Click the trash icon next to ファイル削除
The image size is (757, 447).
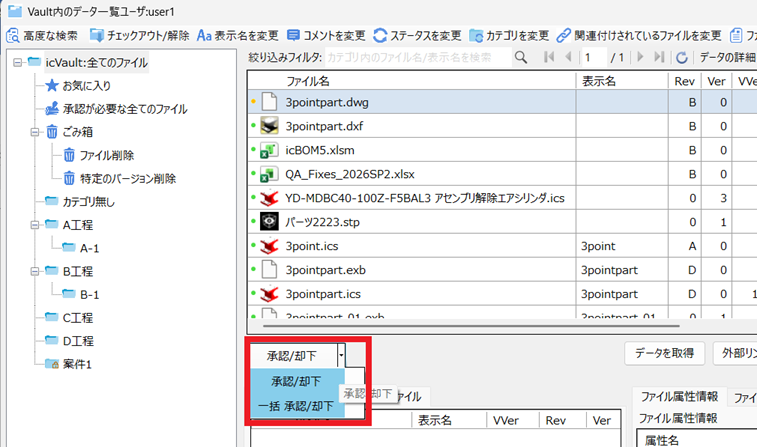[x=69, y=155]
